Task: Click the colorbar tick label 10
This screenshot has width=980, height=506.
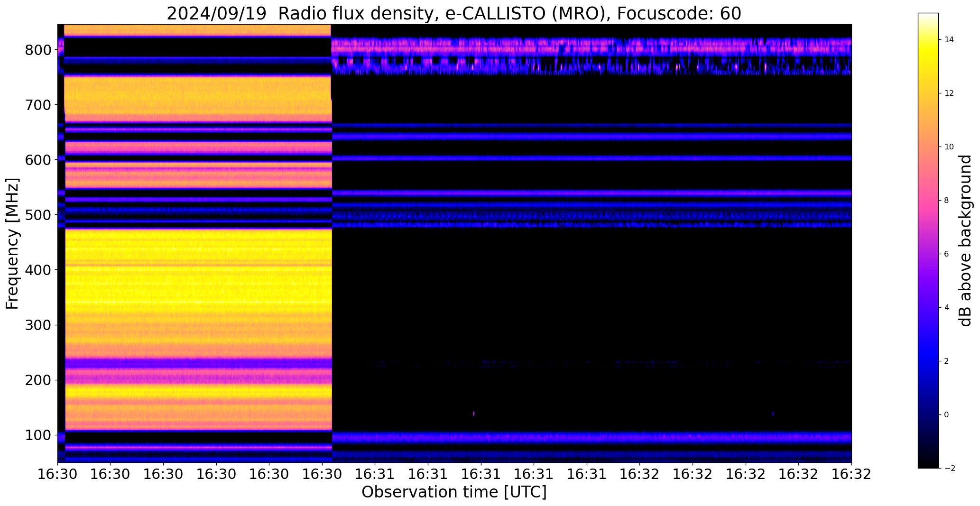Action: [949, 147]
